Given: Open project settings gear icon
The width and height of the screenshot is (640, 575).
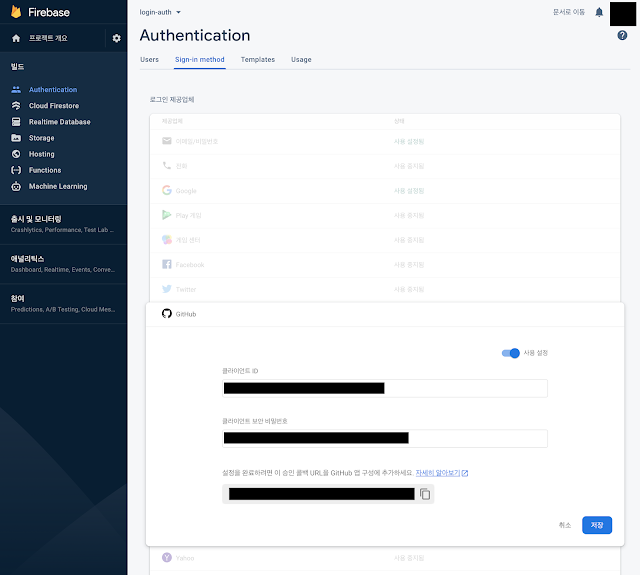Looking at the screenshot, I should click(116, 38).
